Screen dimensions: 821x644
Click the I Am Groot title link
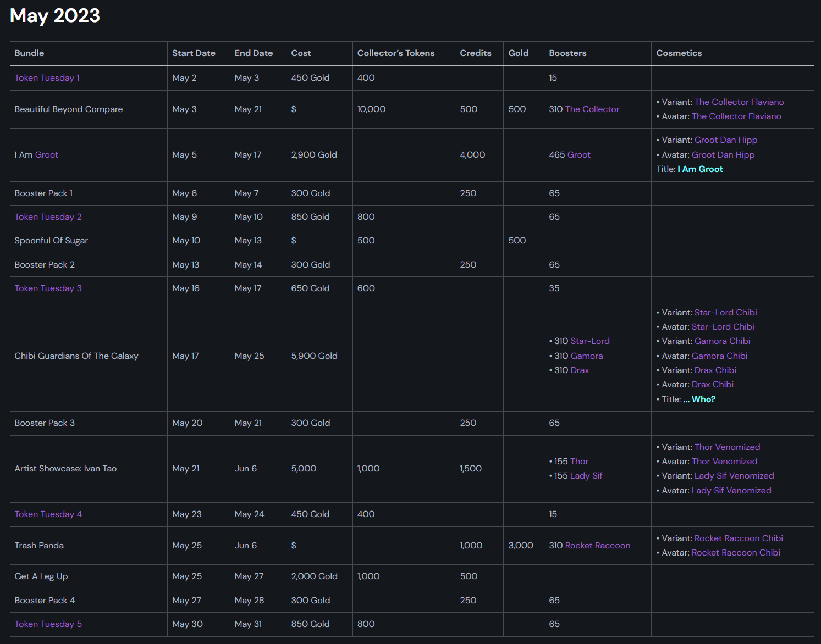[700, 169]
